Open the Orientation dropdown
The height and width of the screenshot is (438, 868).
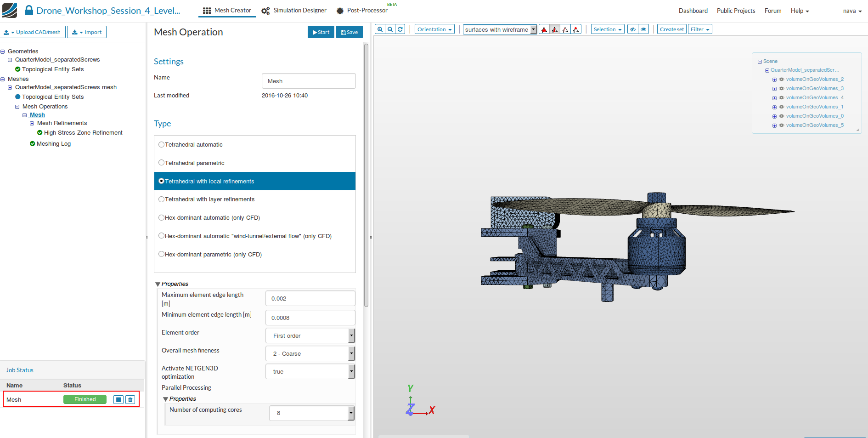tap(434, 29)
